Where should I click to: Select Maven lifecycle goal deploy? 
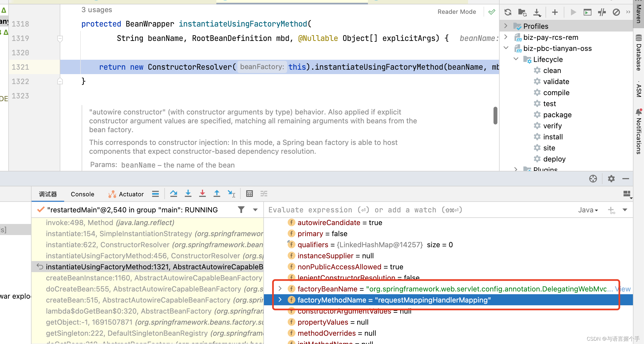[x=554, y=159]
